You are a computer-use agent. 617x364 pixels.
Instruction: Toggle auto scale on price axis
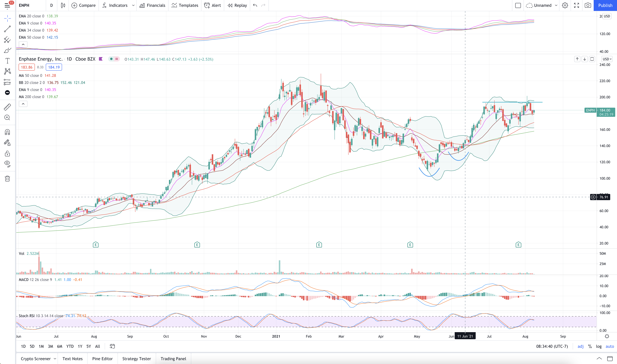610,346
